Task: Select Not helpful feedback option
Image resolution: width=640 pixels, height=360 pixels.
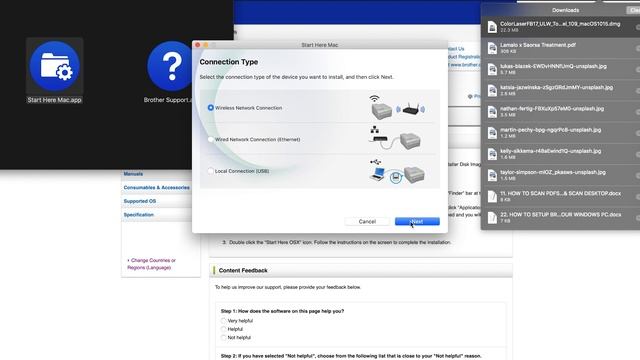Action: pos(223,338)
